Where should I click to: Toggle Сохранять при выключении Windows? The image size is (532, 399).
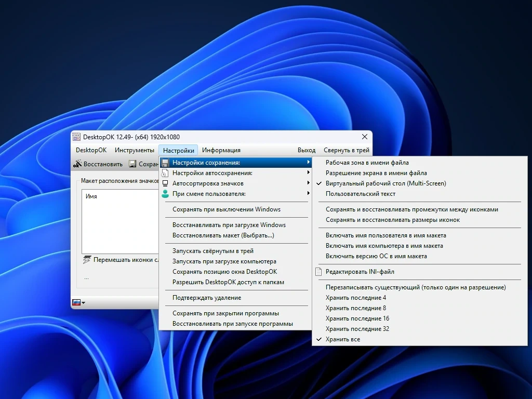coord(235,209)
